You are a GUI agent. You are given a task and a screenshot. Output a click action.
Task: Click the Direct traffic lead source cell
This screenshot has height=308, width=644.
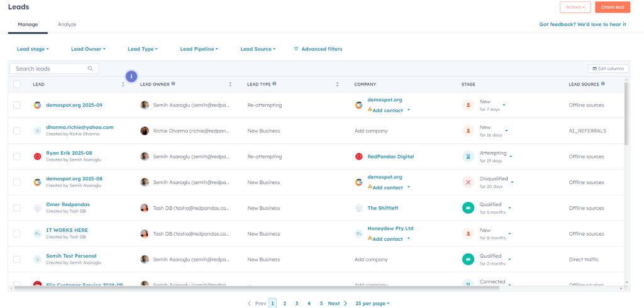tap(584, 260)
